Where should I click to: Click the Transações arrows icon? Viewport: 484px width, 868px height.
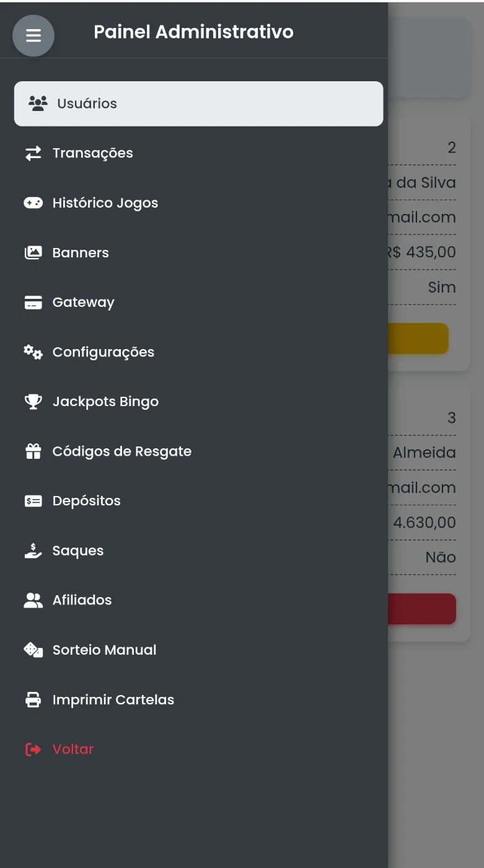pos(33,153)
